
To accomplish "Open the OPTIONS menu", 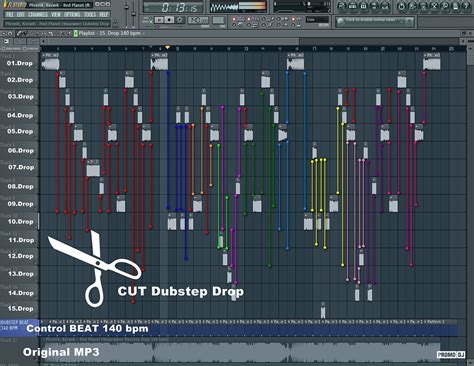I will pos(72,15).
